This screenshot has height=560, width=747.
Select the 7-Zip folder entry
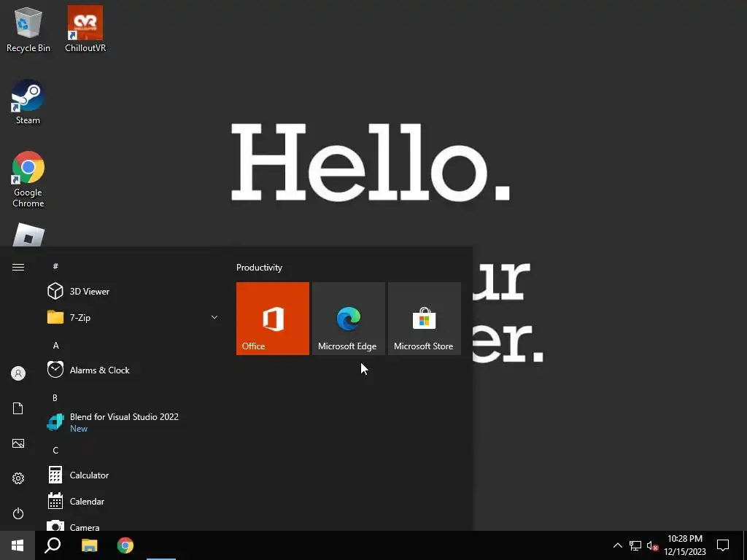tap(134, 318)
